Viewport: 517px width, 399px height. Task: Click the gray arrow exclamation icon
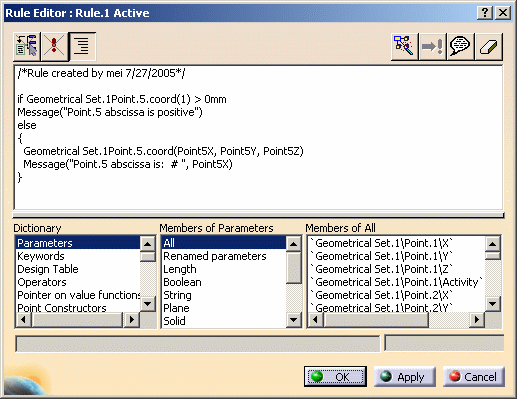432,46
